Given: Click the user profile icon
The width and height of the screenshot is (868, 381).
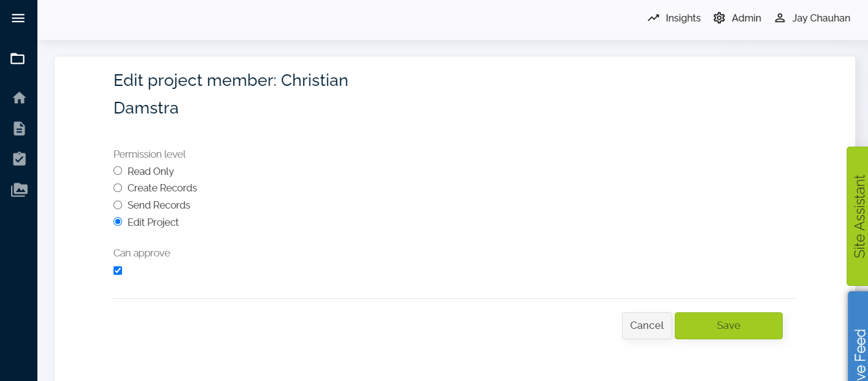Looking at the screenshot, I should pos(780,18).
